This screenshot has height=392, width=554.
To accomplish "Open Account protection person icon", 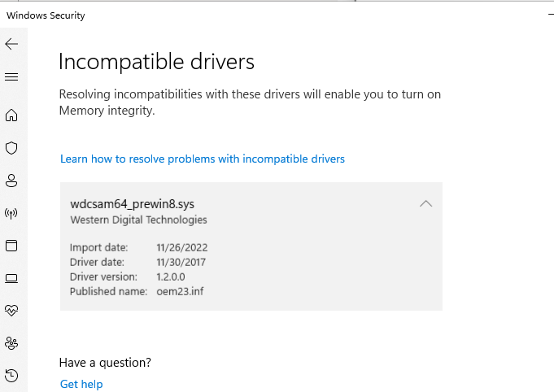I will pyautogui.click(x=11, y=181).
